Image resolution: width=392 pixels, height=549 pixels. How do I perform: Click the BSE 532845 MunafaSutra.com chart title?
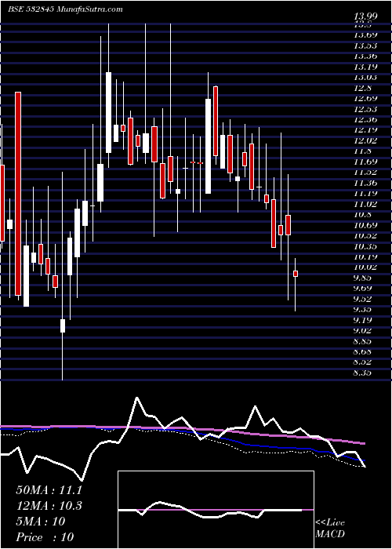click(65, 9)
